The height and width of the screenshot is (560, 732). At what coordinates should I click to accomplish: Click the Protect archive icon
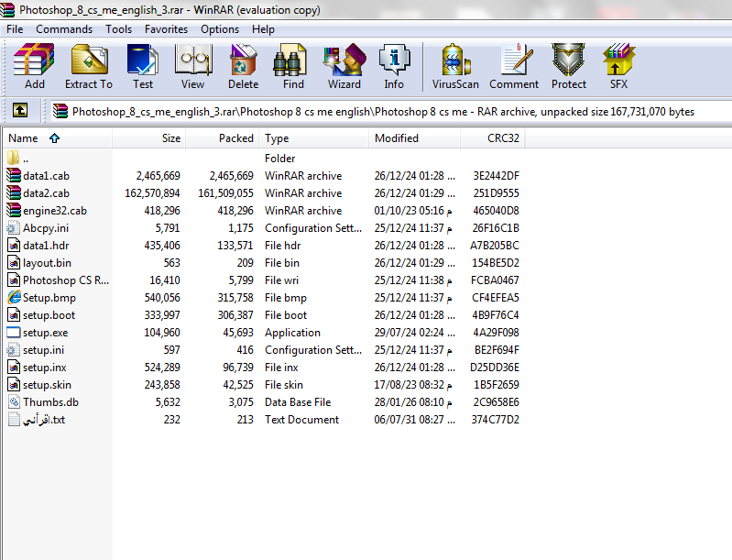568,66
